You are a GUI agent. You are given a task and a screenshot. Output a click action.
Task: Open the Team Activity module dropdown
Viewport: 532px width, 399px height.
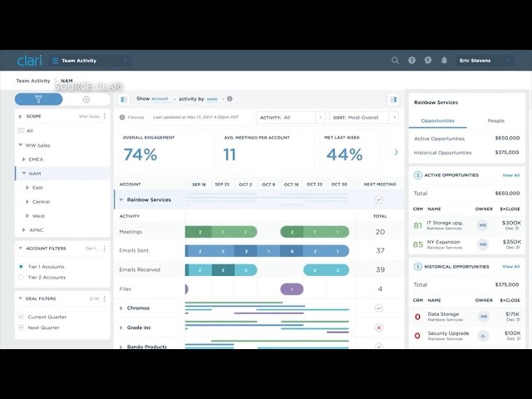point(91,61)
